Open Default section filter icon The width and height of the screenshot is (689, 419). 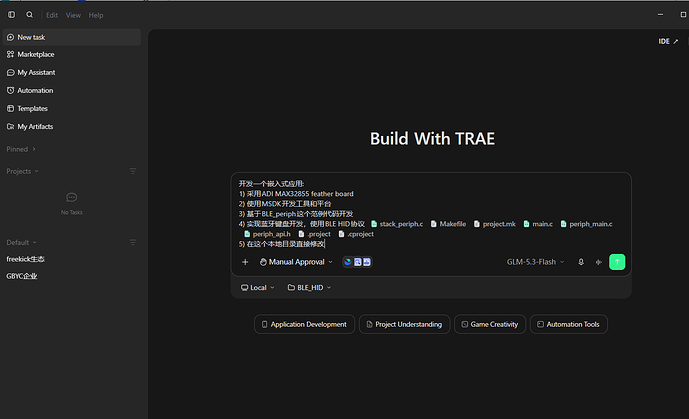[x=133, y=242]
